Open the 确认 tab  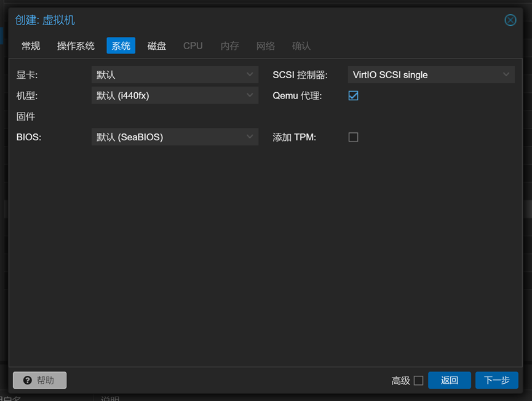301,46
